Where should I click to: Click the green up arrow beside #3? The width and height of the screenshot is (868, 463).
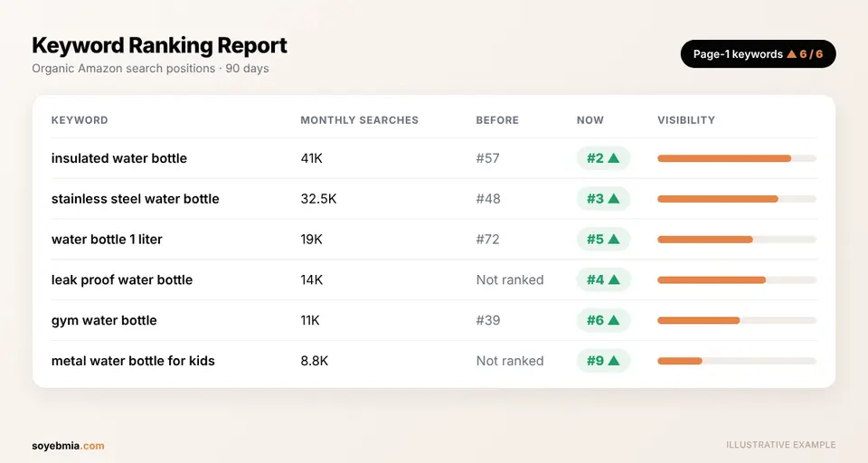(x=613, y=198)
